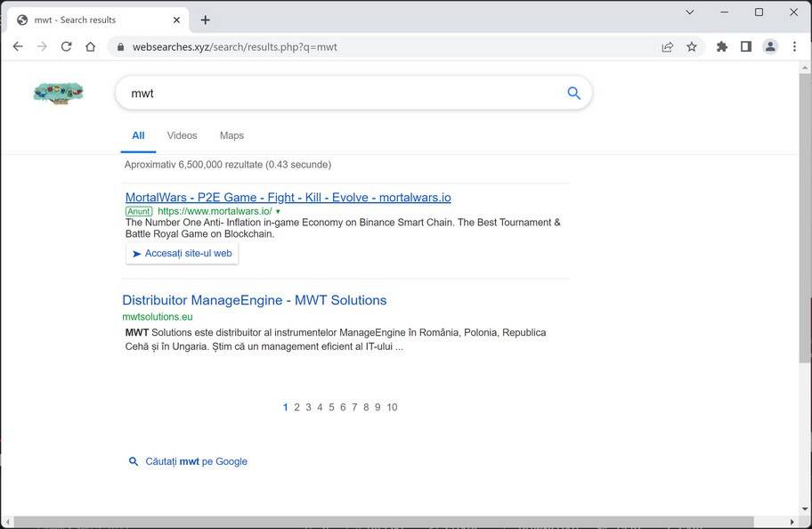Click the blue search magnifier icon
812x529 pixels.
[573, 93]
